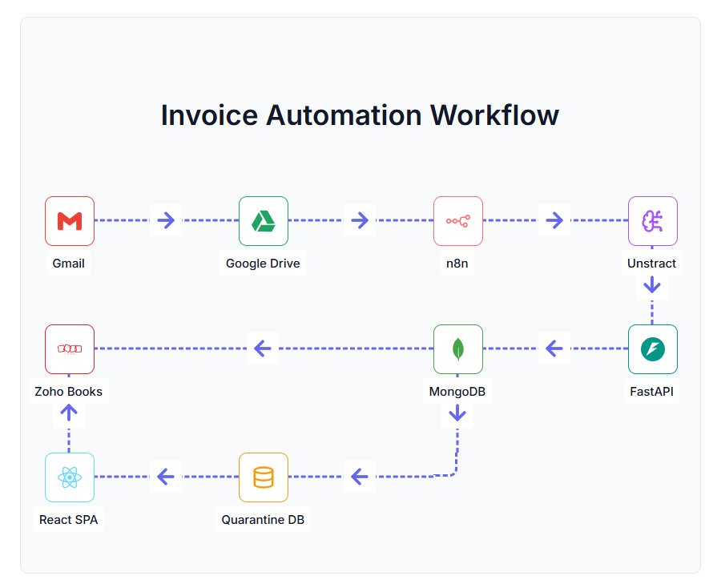717x588 pixels.
Task: Click the up arrow from React SPA to Zoho Books
Action: click(69, 413)
